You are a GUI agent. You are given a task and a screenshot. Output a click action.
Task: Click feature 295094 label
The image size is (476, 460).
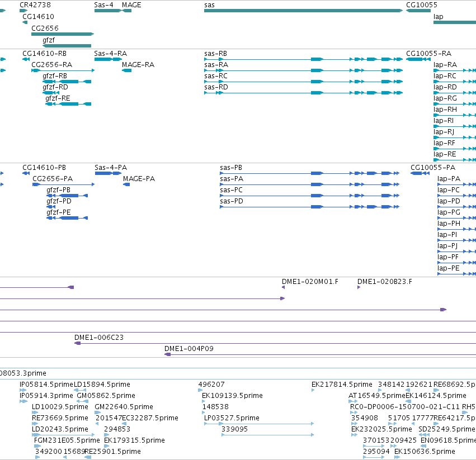click(376, 452)
